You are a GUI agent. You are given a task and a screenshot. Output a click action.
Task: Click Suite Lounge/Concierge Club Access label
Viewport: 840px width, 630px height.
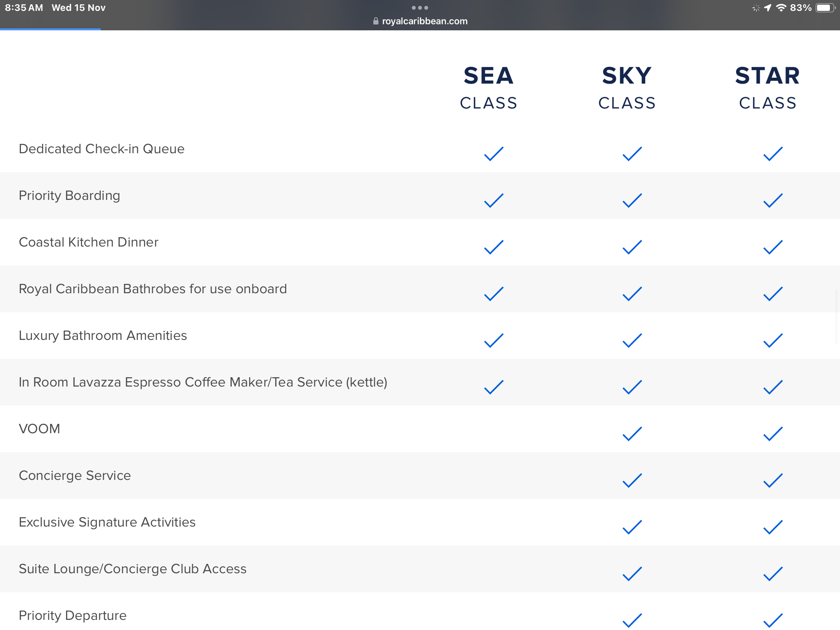pos(133,569)
